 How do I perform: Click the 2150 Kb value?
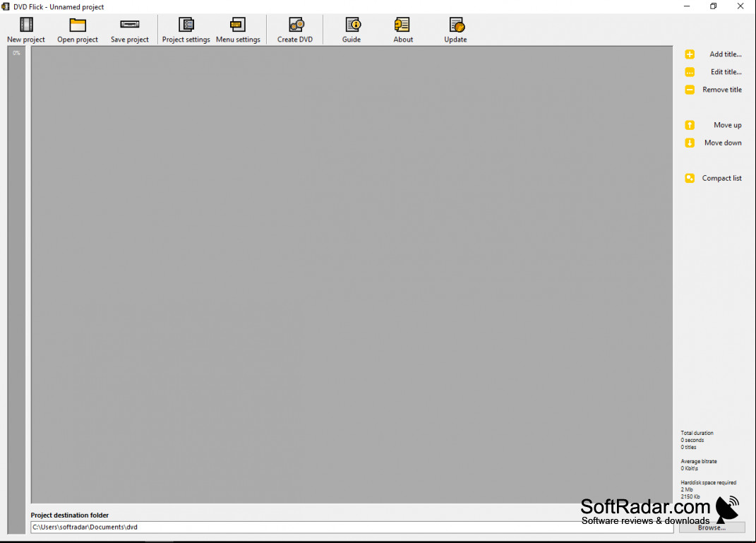(690, 496)
